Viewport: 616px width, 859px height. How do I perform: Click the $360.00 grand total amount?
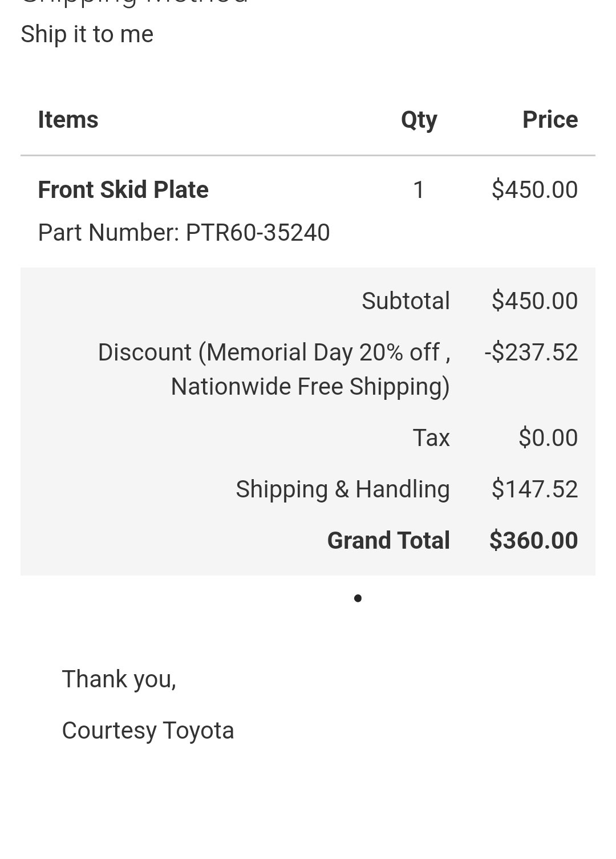pyautogui.click(x=533, y=541)
